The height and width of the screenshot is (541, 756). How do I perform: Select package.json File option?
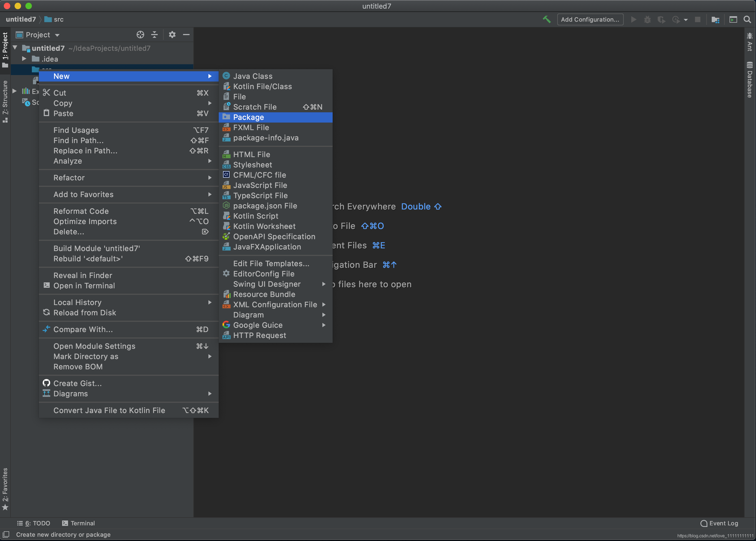275,206
